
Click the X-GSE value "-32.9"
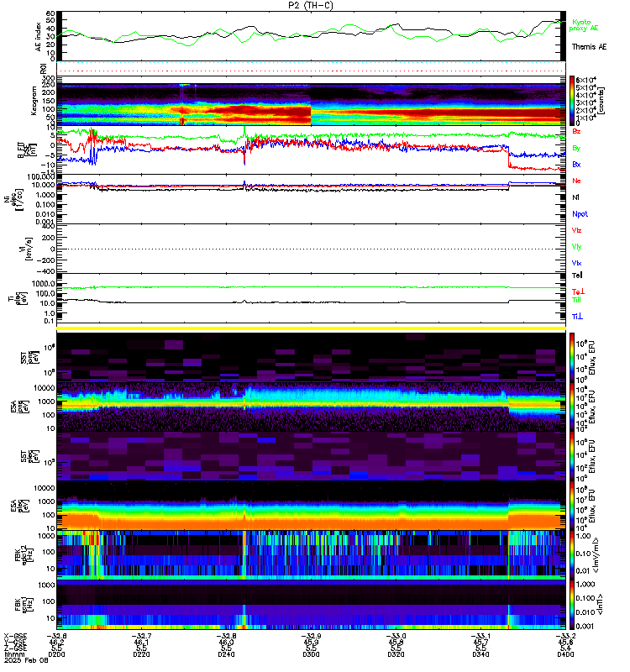[311, 636]
